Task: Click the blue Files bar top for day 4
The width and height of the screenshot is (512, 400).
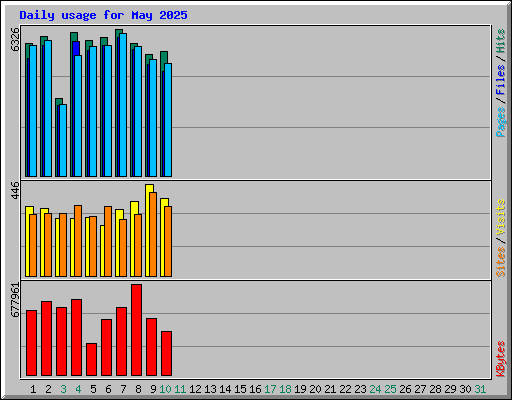Action: pyautogui.click(x=76, y=48)
